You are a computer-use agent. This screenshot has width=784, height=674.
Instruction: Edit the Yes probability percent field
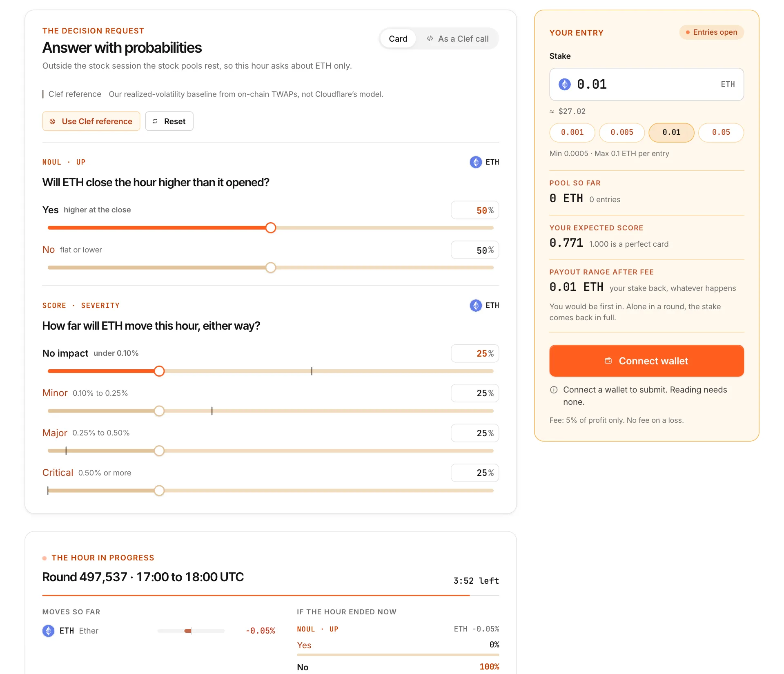[x=474, y=210]
